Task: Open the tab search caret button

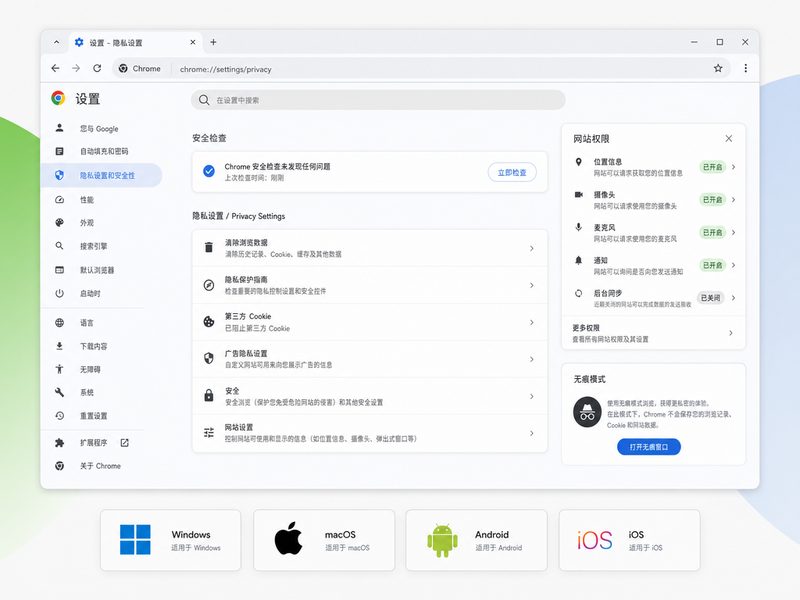Action: click(x=57, y=42)
